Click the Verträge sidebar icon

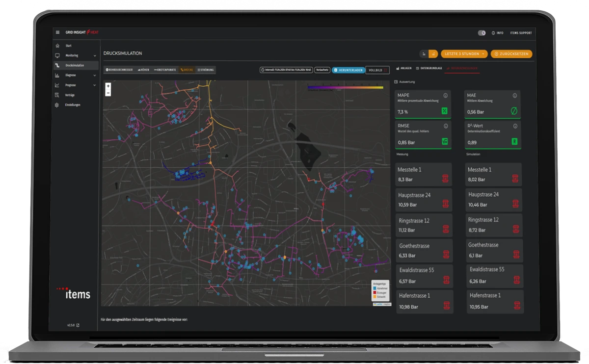click(57, 95)
